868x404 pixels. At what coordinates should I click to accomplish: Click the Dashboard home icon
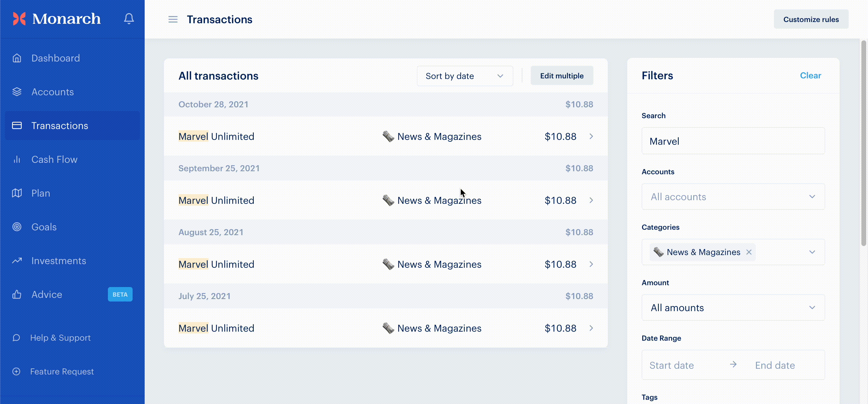click(17, 58)
